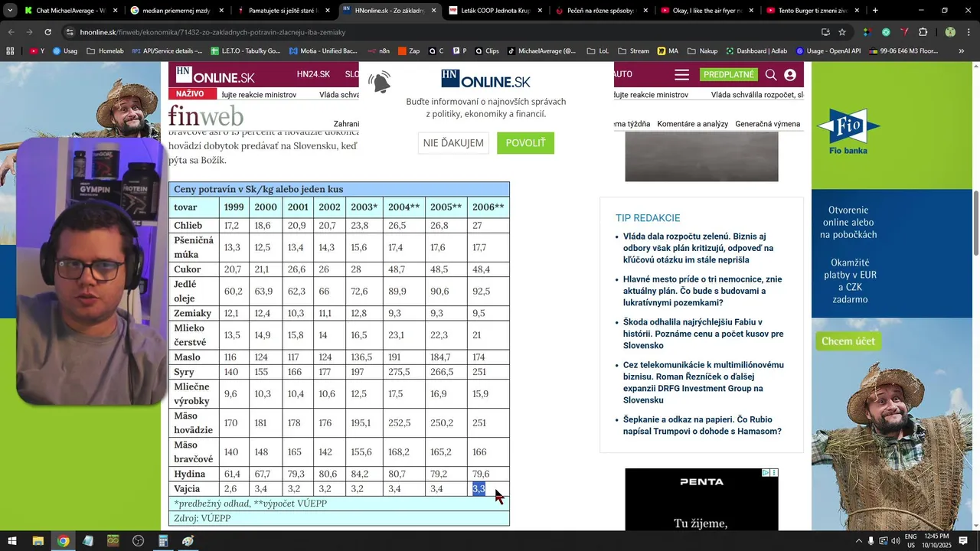Click the highlighted 3,3 Vajcia cell
This screenshot has height=551, width=980.
coord(479,489)
